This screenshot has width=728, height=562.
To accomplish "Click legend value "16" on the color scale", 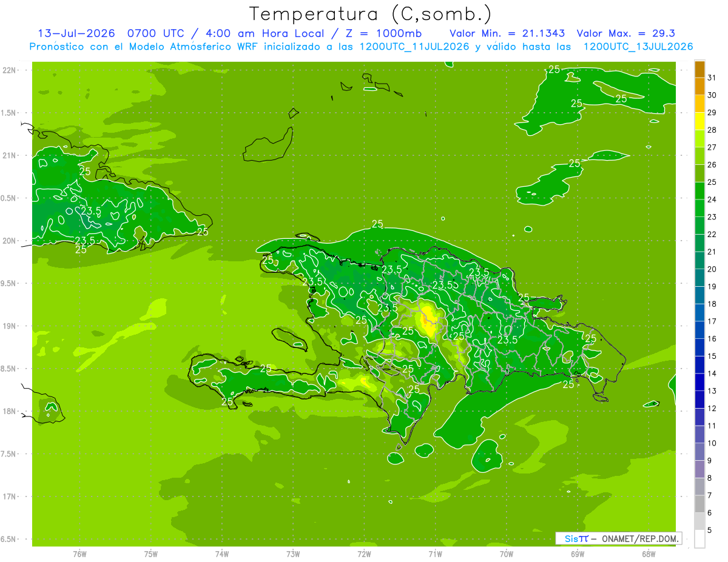I will point(712,339).
